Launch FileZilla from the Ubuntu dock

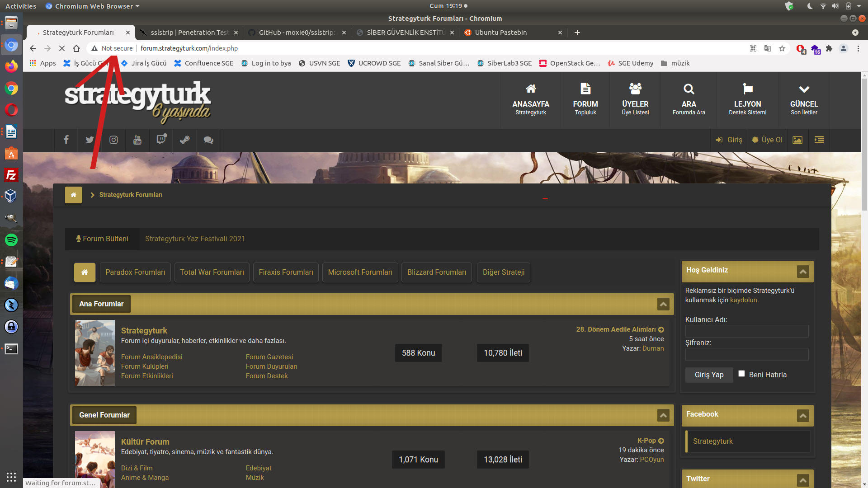pyautogui.click(x=11, y=175)
